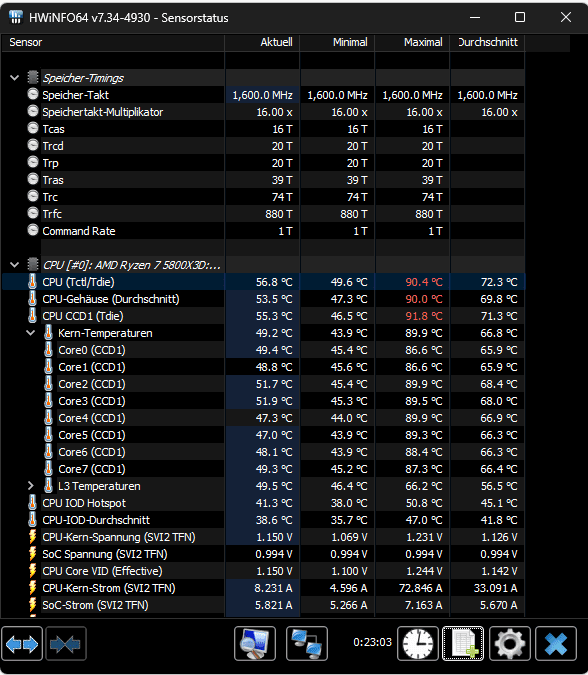Click lightning icon of SoC-Strom (SVI2 TFN)
The width and height of the screenshot is (588, 675).
32,604
